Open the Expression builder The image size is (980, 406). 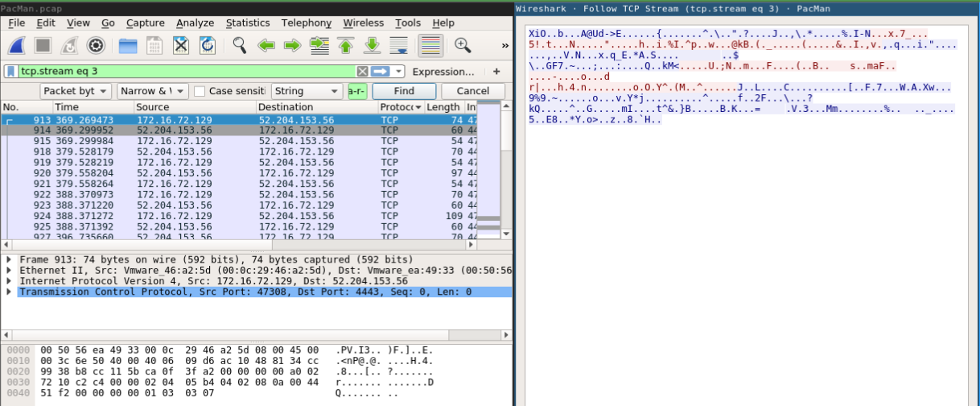pyautogui.click(x=443, y=71)
